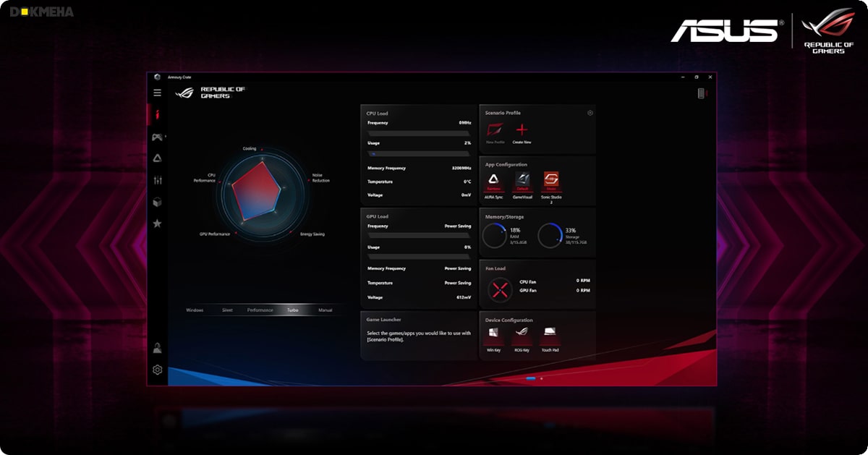Image resolution: width=868 pixels, height=455 pixels.
Task: Click the Cooling radar label
Action: [250, 148]
